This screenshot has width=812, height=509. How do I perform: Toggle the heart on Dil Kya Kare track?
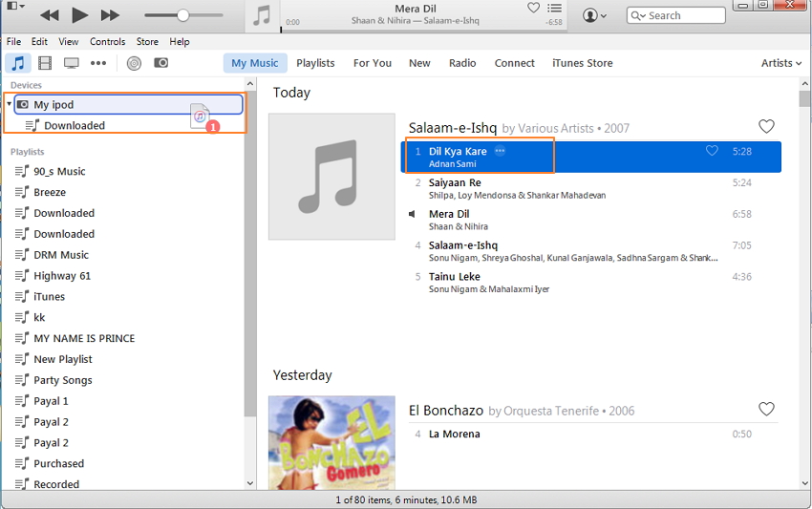[x=712, y=151]
